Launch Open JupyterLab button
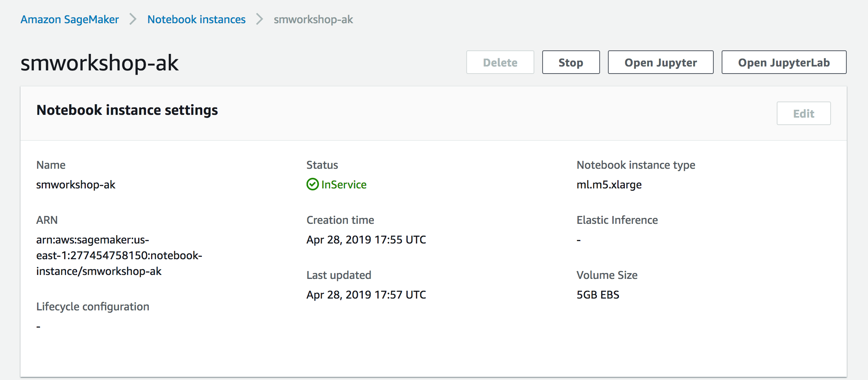 pos(784,62)
